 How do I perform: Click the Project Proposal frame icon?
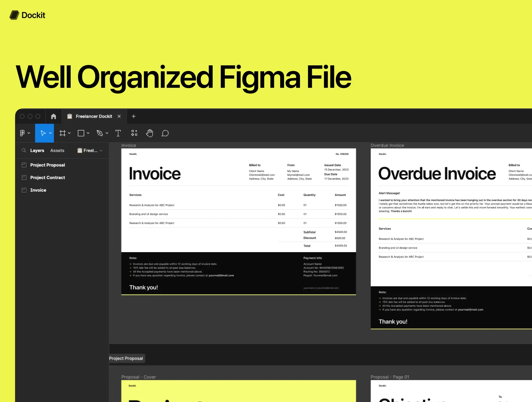point(24,165)
